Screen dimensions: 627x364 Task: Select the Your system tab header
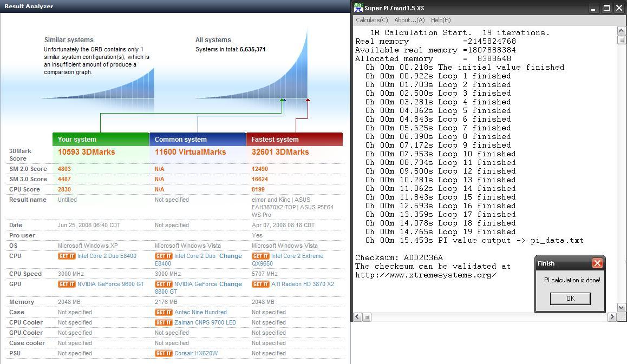(x=100, y=139)
